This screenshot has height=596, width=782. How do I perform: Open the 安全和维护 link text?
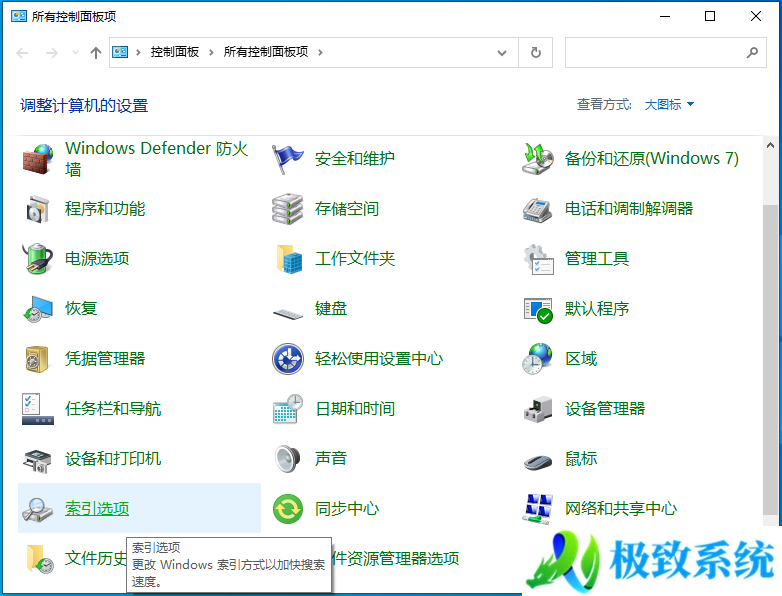click(x=355, y=159)
